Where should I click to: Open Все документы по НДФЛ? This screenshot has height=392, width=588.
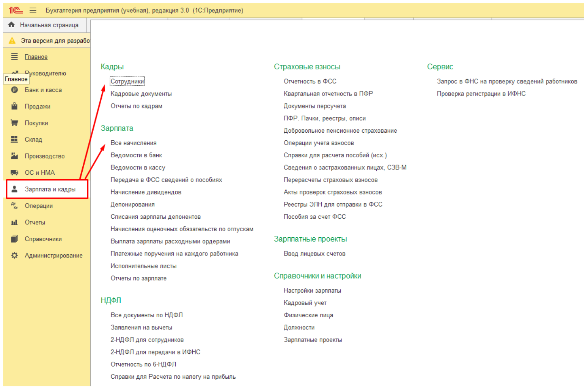tap(147, 315)
